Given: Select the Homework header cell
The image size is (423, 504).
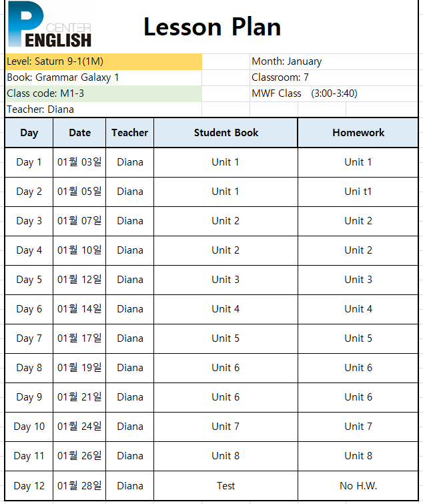Looking at the screenshot, I should point(358,133).
